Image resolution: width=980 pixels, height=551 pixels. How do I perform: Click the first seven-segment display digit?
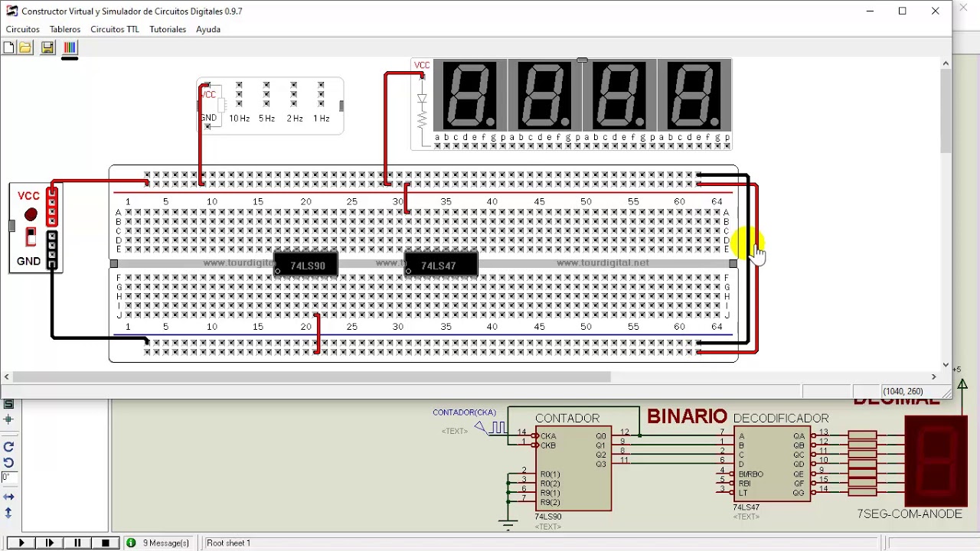coord(470,95)
